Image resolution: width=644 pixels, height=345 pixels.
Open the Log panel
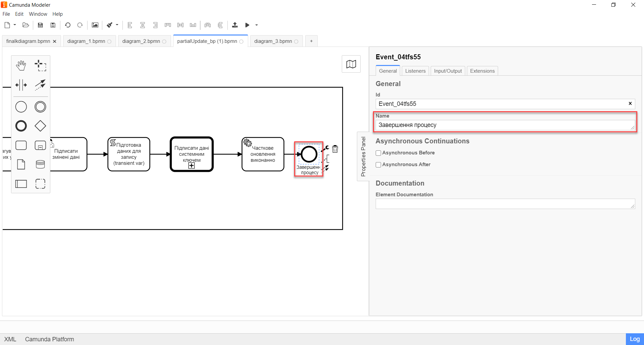tap(635, 339)
